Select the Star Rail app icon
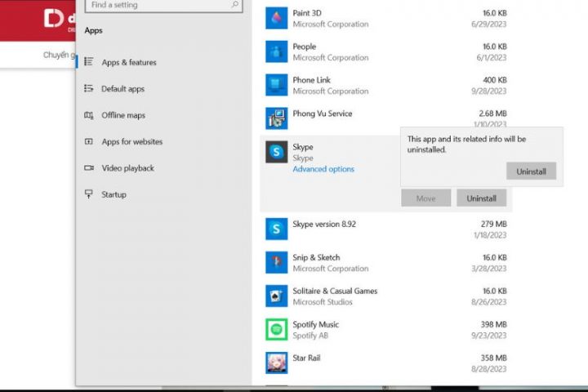588x392 pixels. coord(277,363)
